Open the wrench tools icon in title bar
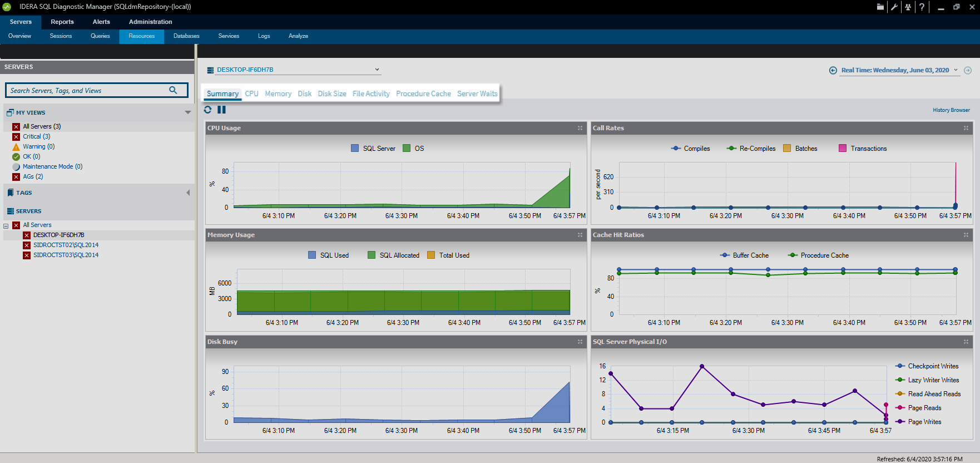Image resolution: width=980 pixels, height=463 pixels. tap(894, 7)
